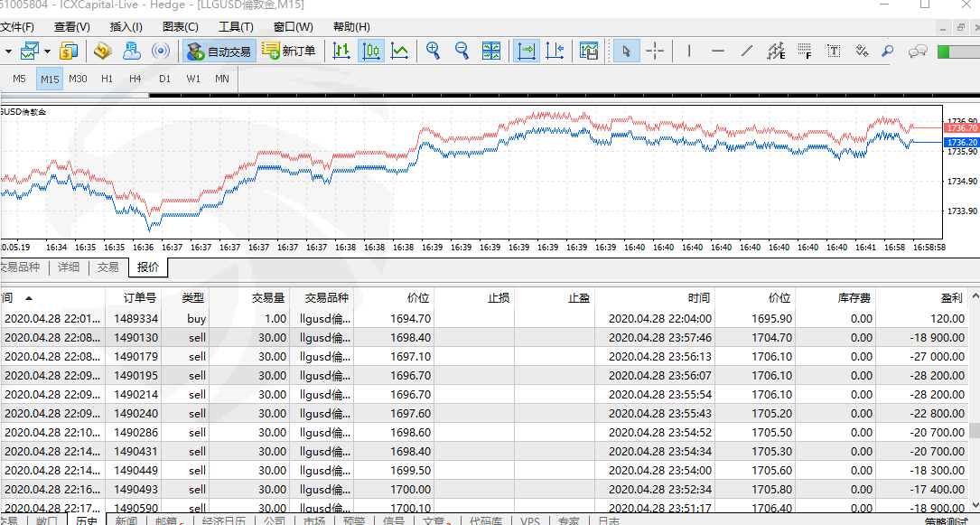
Task: Toggle chart auto-scroll to latest bar
Action: click(x=527, y=51)
